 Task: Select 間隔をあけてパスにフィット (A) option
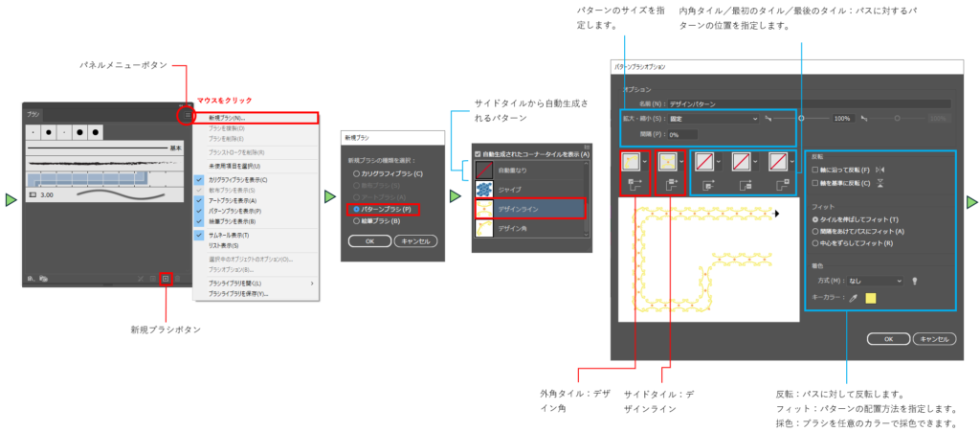tap(815, 231)
